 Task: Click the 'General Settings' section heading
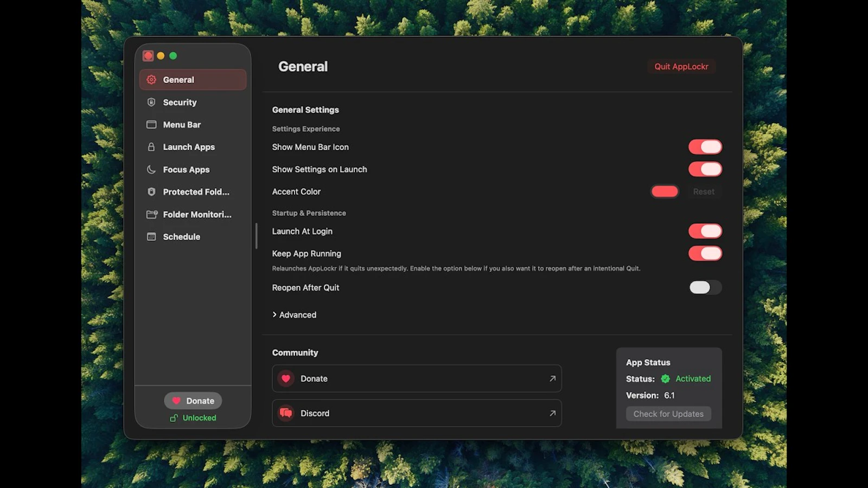pyautogui.click(x=305, y=110)
